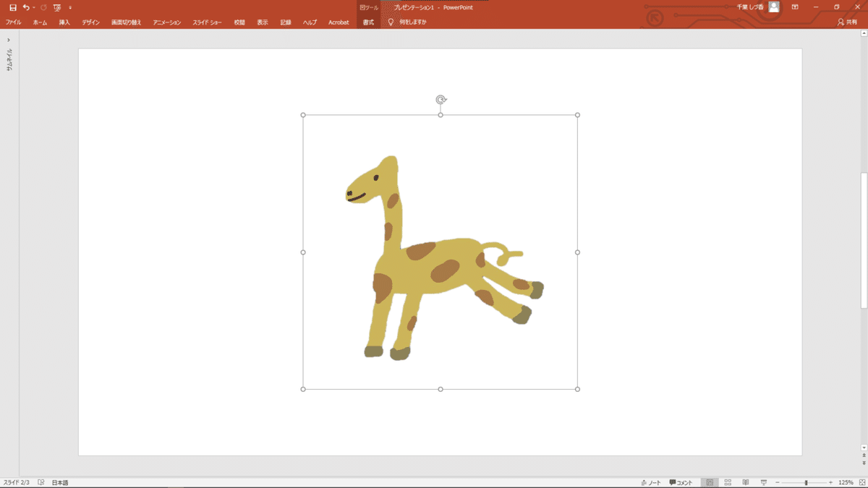Click the サムネイル pane label
The image size is (868, 488).
coord(9,59)
